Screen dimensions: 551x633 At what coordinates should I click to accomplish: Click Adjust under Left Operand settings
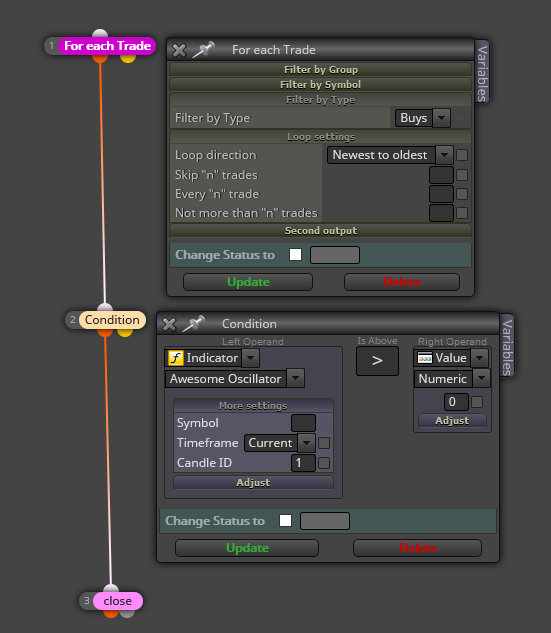pyautogui.click(x=253, y=483)
